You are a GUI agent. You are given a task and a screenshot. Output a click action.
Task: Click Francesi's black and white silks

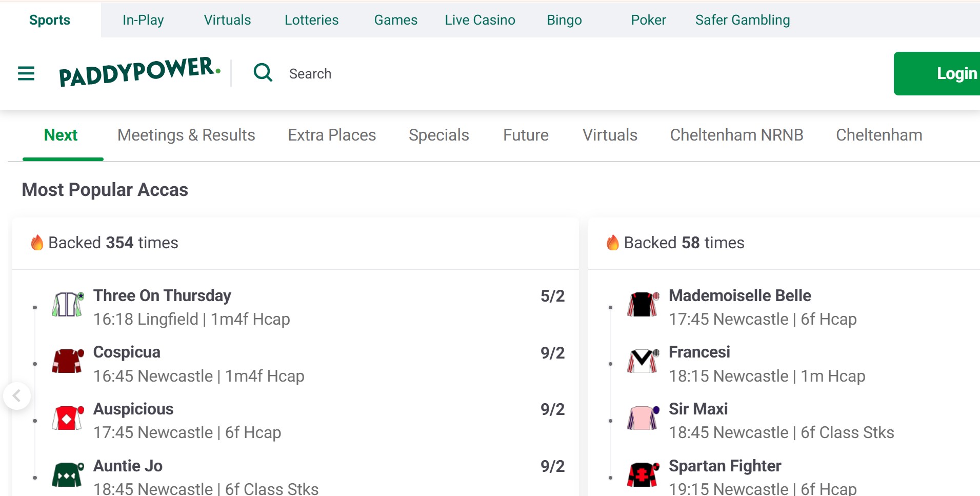click(643, 361)
